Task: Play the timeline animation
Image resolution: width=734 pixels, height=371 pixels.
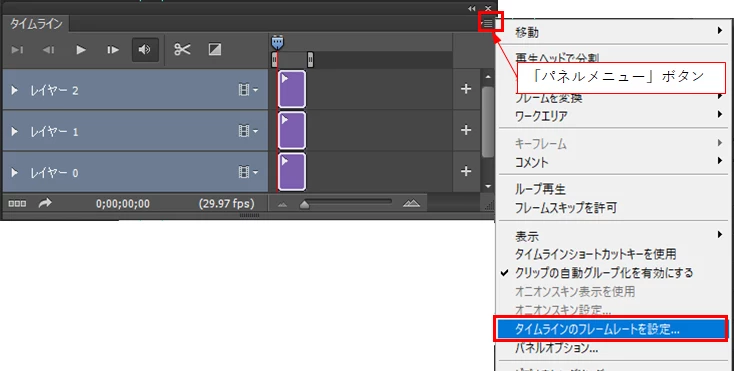Action: point(81,50)
